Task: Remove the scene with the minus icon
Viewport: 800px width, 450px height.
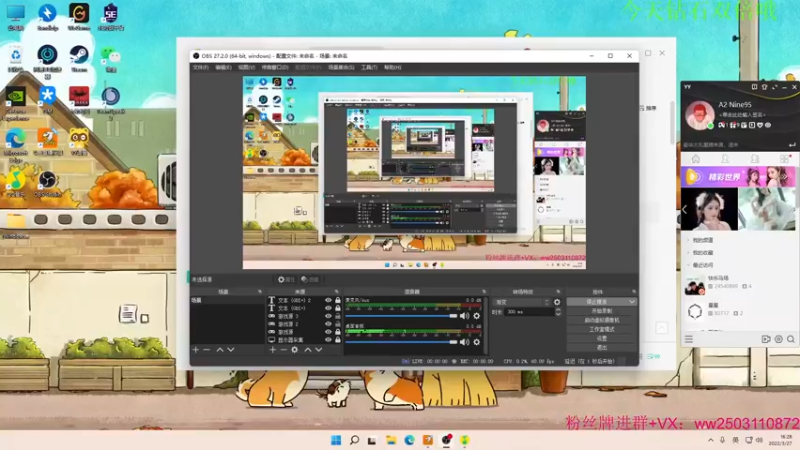Action: point(207,349)
